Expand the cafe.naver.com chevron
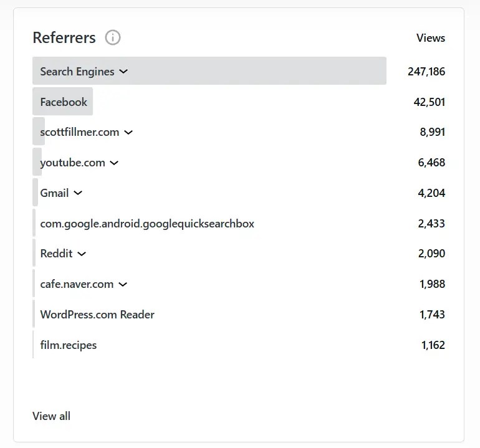This screenshot has width=480, height=448. pos(123,284)
